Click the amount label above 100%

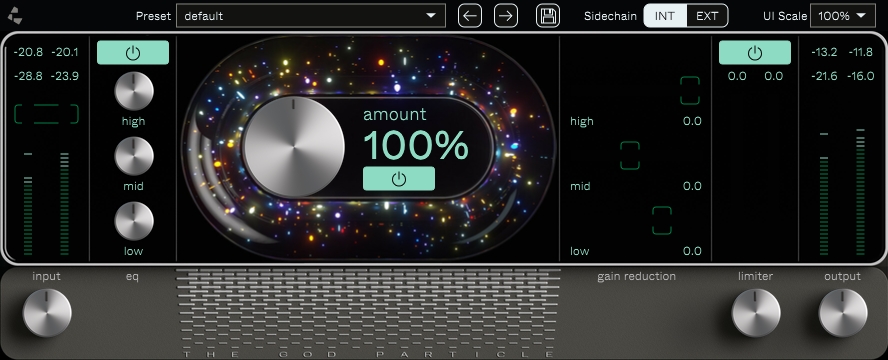(x=395, y=114)
